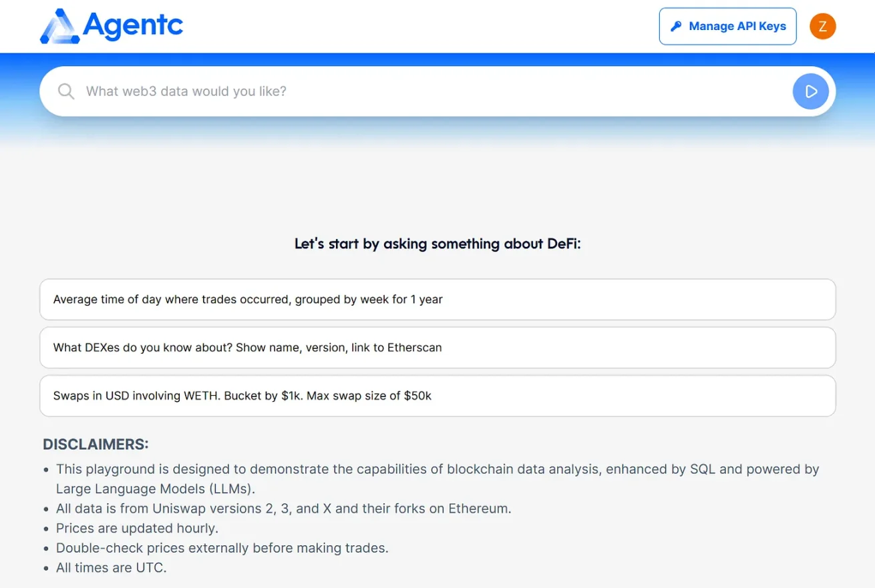Click the Agentc triangle logo icon

(59, 27)
